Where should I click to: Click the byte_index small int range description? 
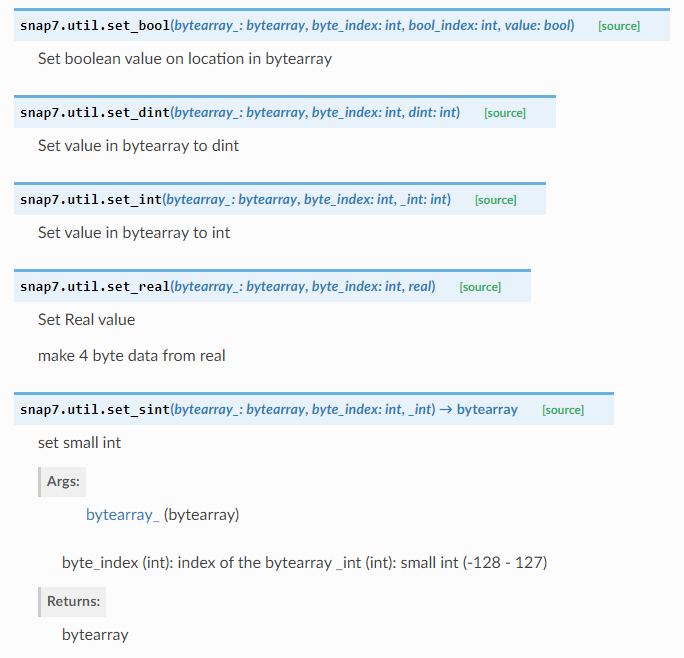(304, 563)
